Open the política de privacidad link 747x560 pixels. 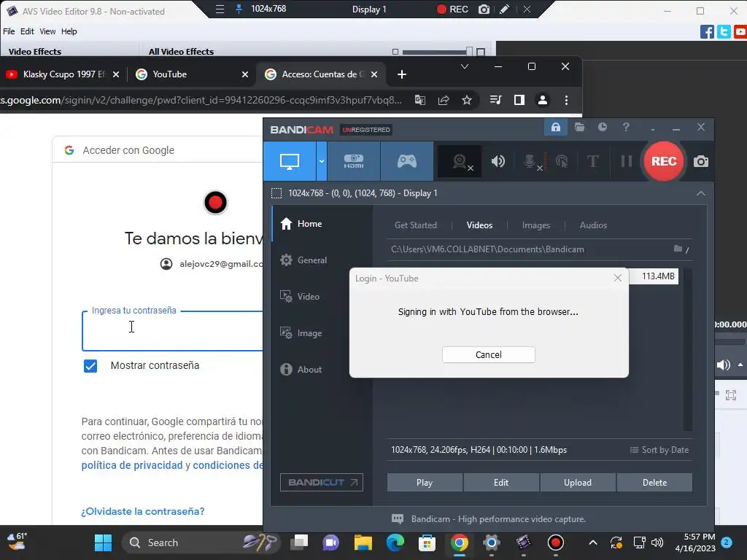tap(132, 465)
